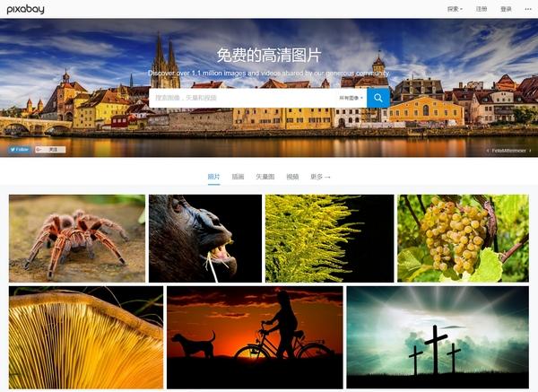Open the tarantula spider photo
Image resolution: width=538 pixels, height=392 pixels.
coord(77,239)
